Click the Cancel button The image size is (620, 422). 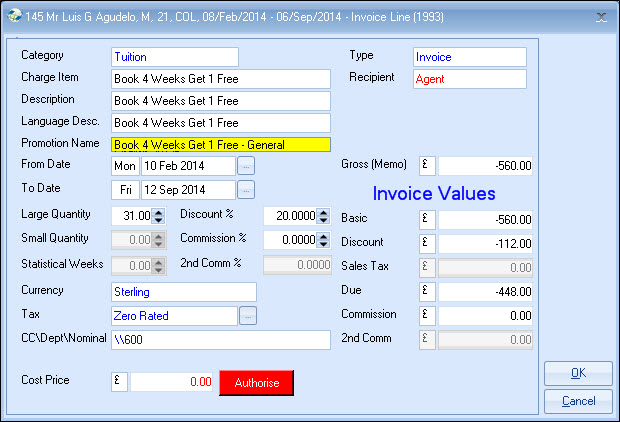click(x=578, y=401)
